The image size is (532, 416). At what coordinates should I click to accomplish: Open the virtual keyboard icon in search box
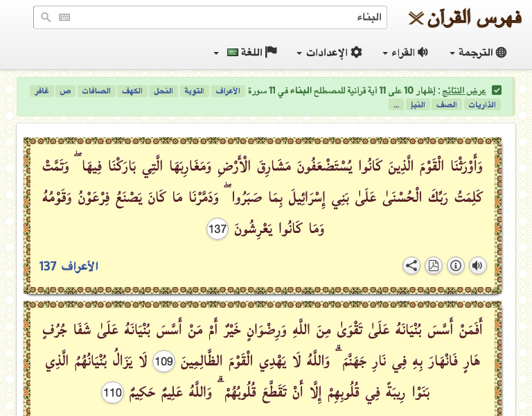64,18
